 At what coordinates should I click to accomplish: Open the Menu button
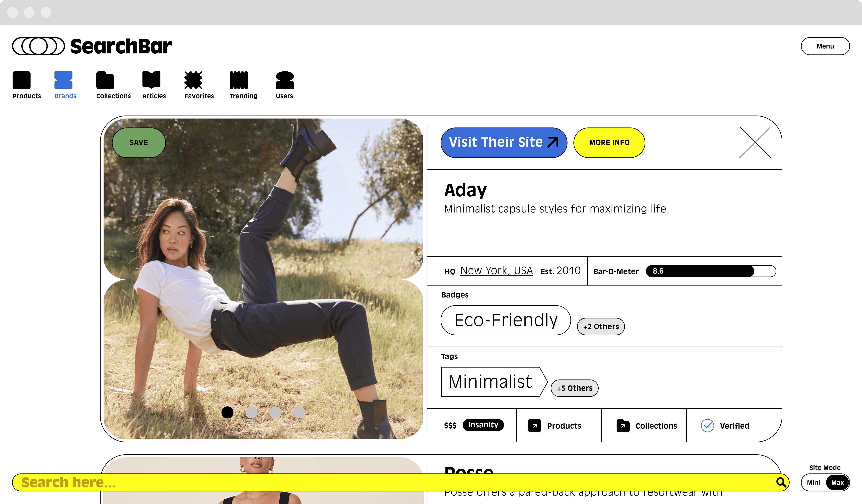click(825, 46)
